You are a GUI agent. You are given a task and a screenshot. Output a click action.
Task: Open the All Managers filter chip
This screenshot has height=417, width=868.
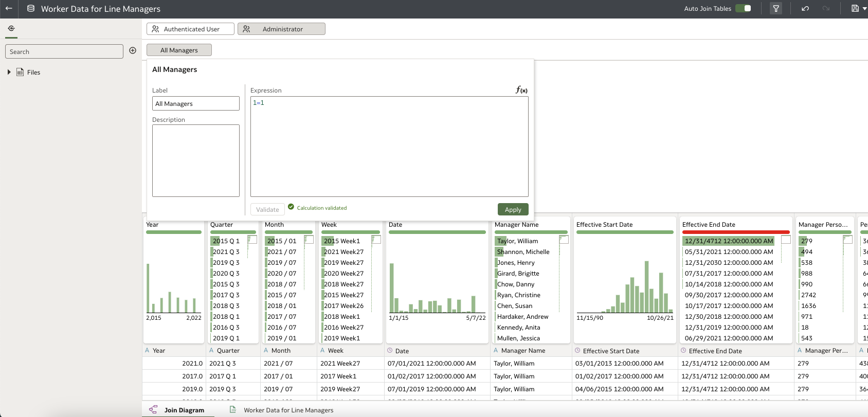[179, 50]
